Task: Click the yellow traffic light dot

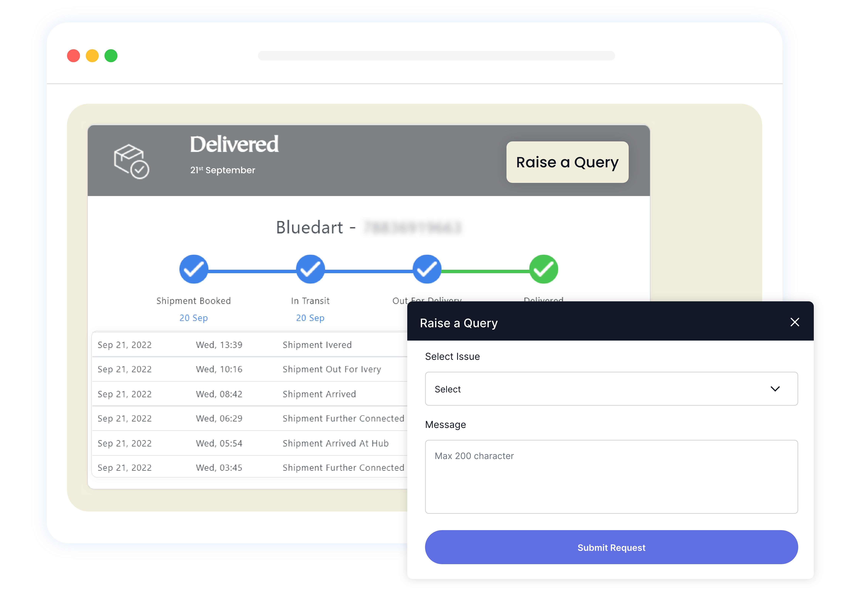Action: (x=92, y=56)
